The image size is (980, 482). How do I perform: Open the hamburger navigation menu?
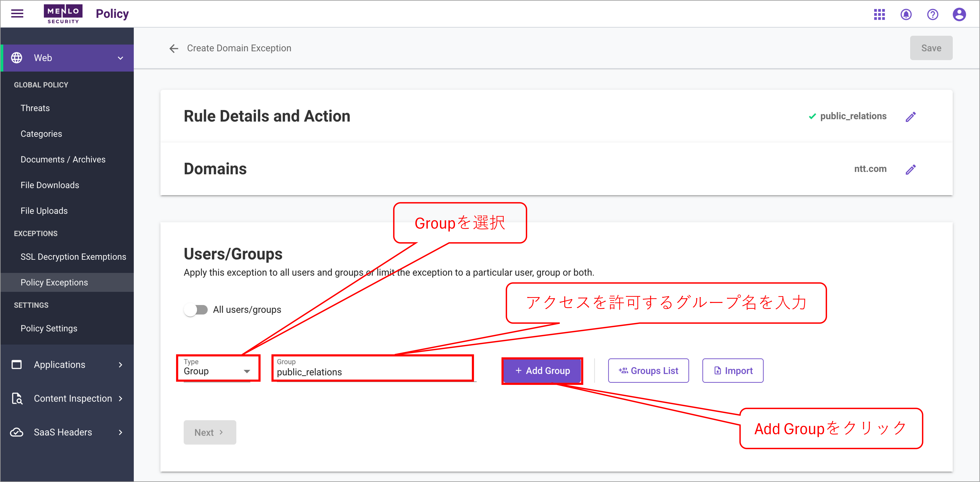(x=17, y=14)
